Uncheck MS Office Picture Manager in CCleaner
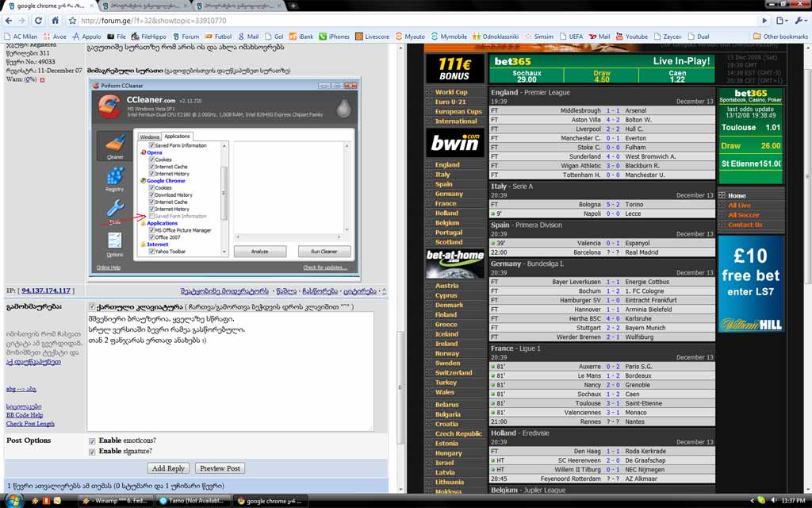Viewport: 812px width, 508px height. point(151,230)
